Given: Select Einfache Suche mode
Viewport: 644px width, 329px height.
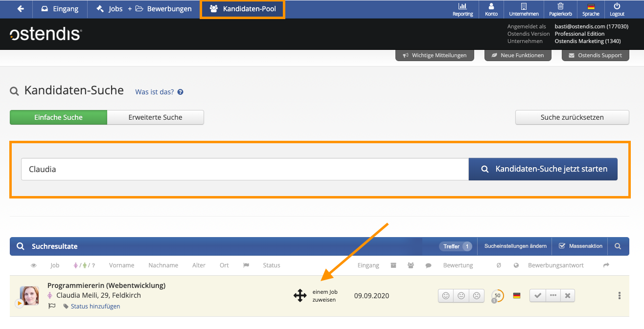Looking at the screenshot, I should click(58, 117).
